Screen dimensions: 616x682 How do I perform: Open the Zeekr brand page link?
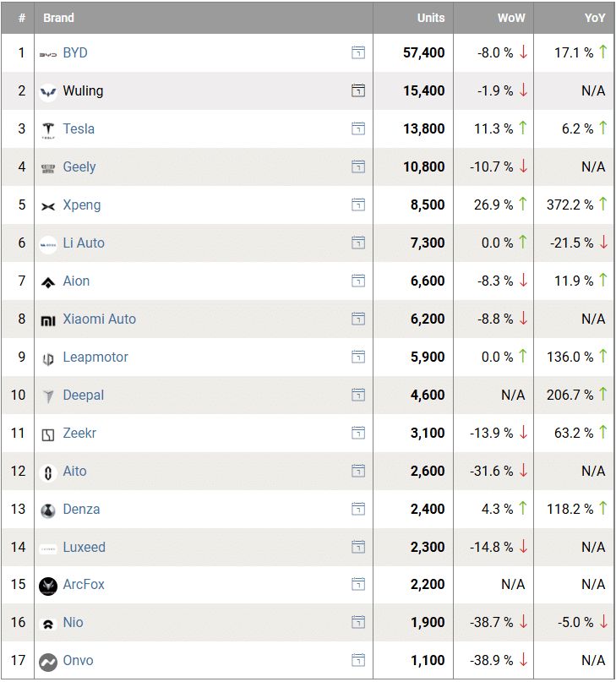click(79, 433)
